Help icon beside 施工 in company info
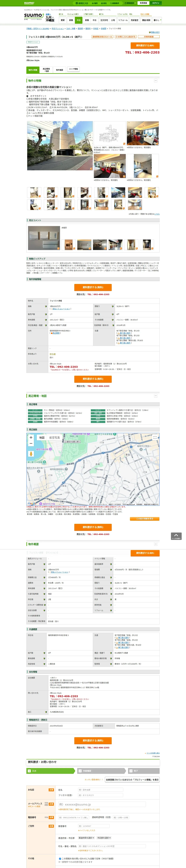Image resolution: width=186 pixels, height=868 pixels. (46, 712)
